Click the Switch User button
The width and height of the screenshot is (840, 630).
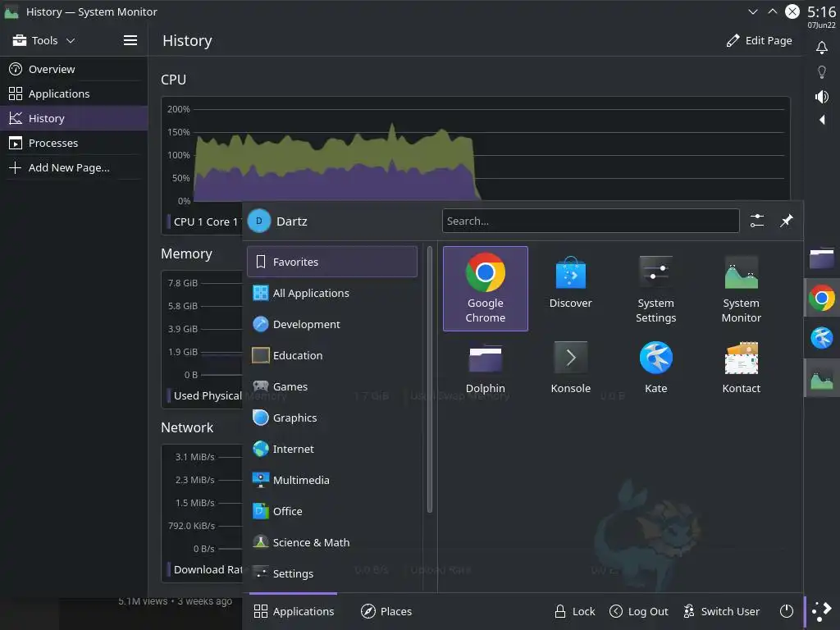[x=721, y=611]
